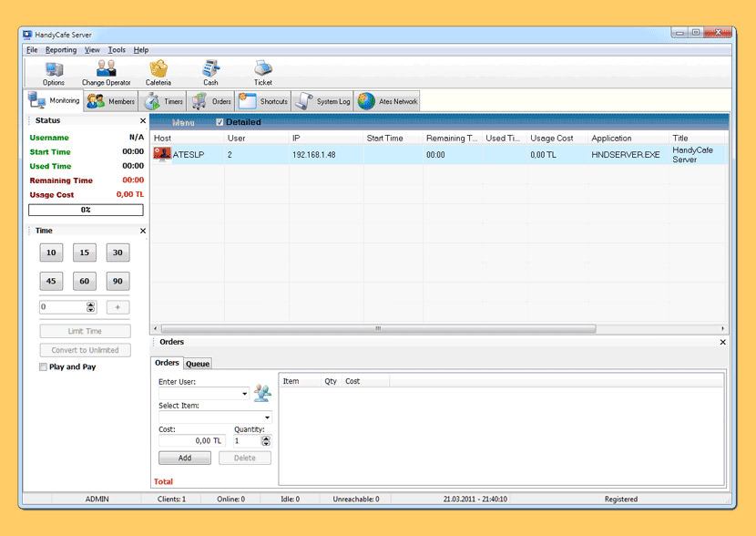This screenshot has height=536, width=756.
Task: Click the Item column header in orders list
Action: pyautogui.click(x=300, y=381)
